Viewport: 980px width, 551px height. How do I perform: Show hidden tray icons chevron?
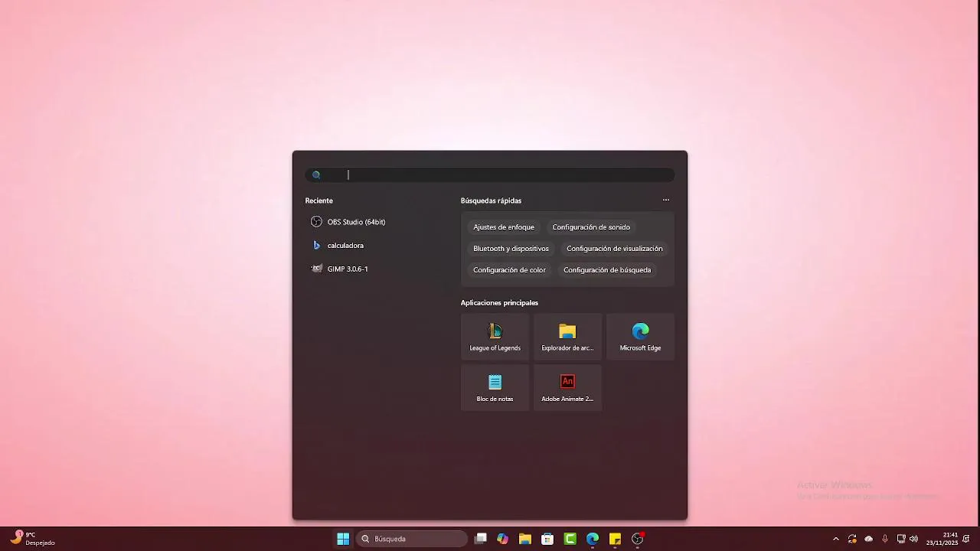click(x=835, y=539)
